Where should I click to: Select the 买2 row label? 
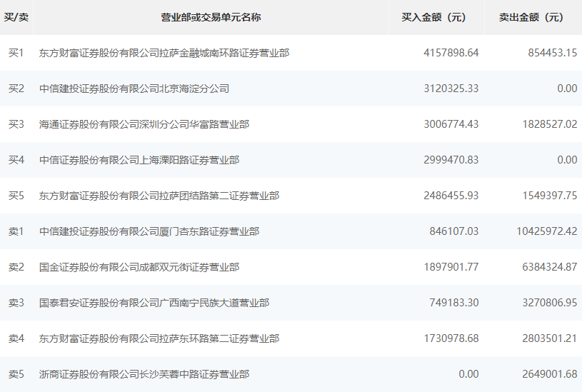[16, 89]
